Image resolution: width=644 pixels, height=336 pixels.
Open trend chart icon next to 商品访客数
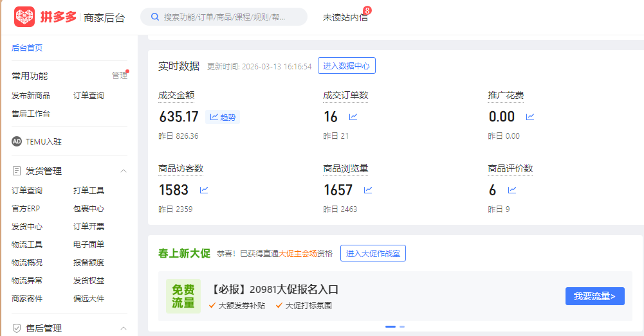pos(204,190)
